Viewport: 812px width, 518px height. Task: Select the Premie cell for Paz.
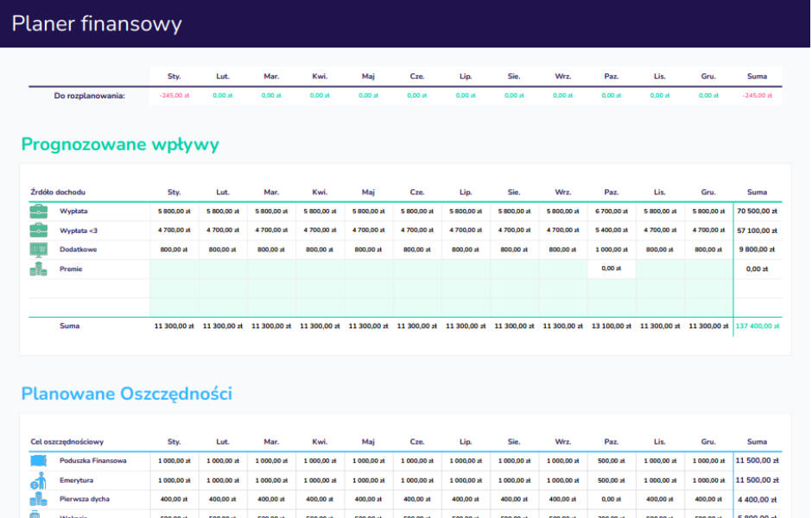(x=612, y=269)
